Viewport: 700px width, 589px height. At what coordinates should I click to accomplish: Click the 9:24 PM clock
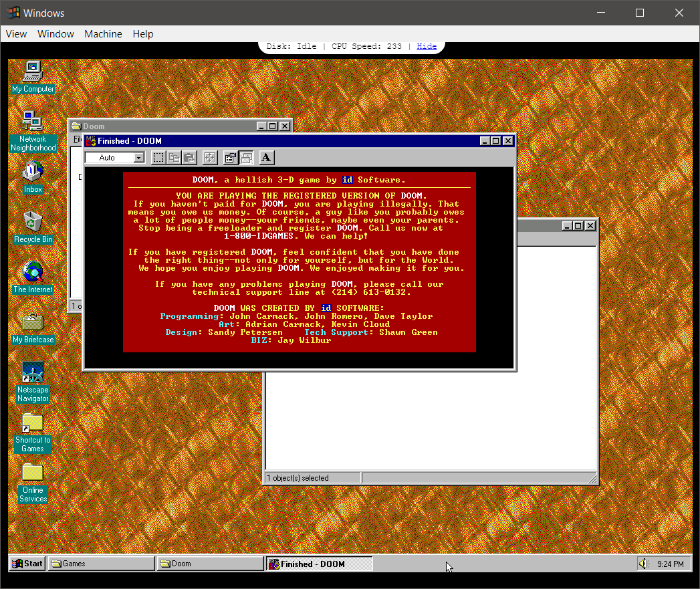670,564
